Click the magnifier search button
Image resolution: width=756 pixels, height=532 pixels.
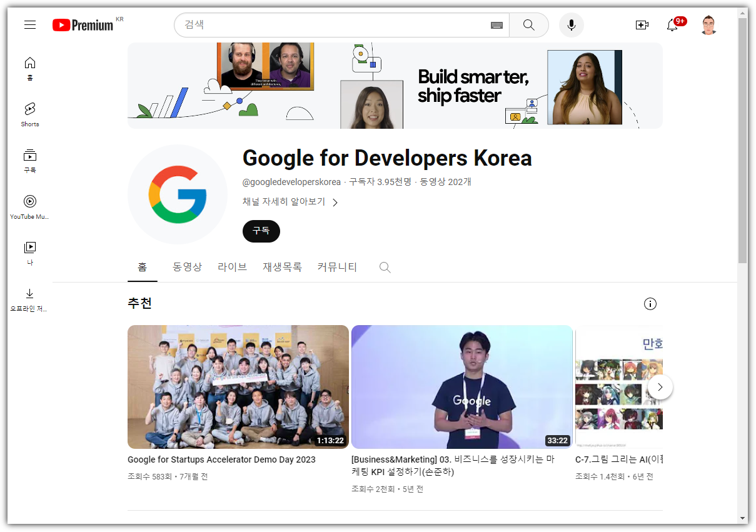[x=529, y=25]
